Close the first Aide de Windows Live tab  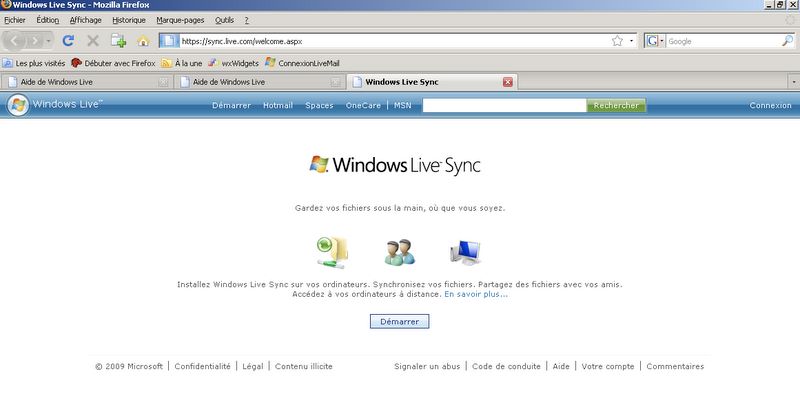click(x=163, y=82)
